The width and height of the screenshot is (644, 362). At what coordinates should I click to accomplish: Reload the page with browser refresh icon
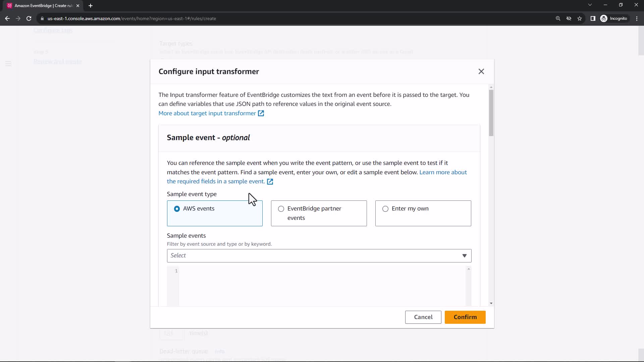tap(29, 18)
